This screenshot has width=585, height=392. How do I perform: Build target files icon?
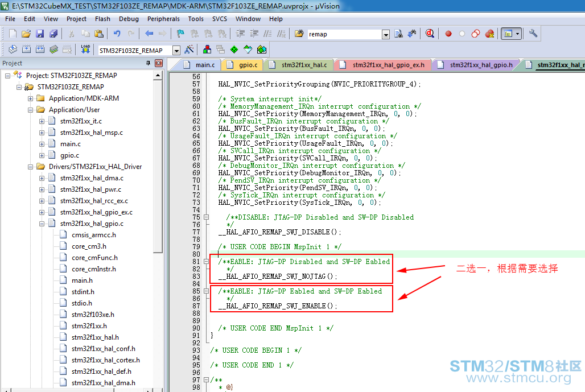[x=27, y=49]
